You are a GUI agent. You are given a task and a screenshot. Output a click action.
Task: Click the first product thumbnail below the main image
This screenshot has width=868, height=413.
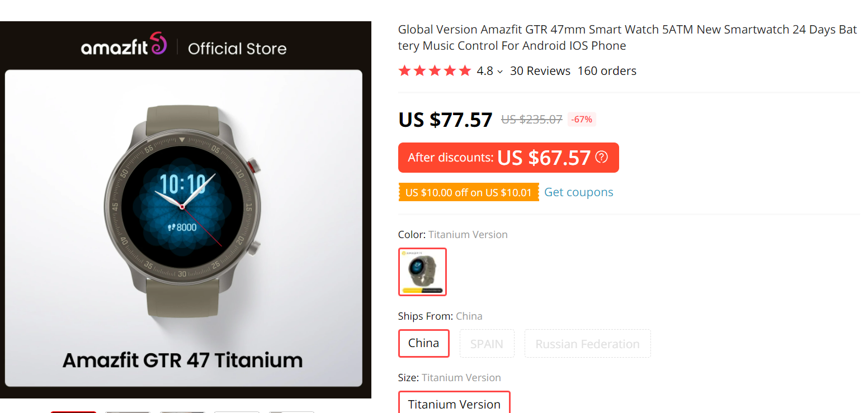tap(73, 411)
